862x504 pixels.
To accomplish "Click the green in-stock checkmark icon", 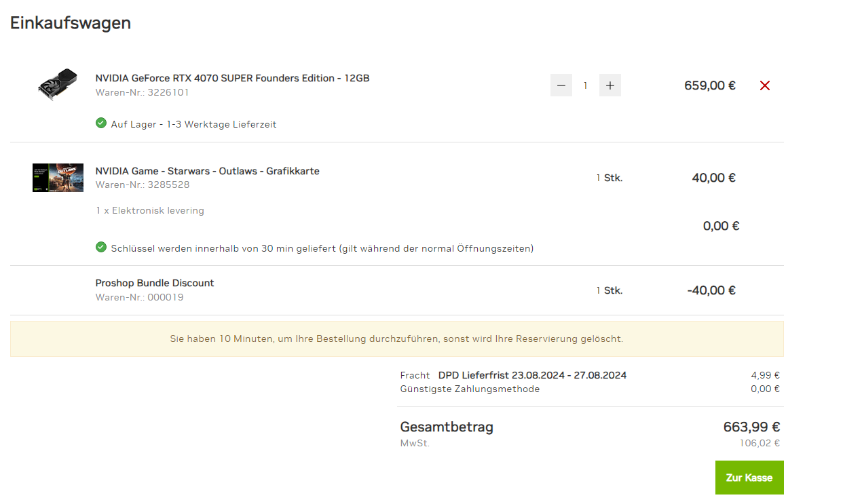I will point(101,123).
